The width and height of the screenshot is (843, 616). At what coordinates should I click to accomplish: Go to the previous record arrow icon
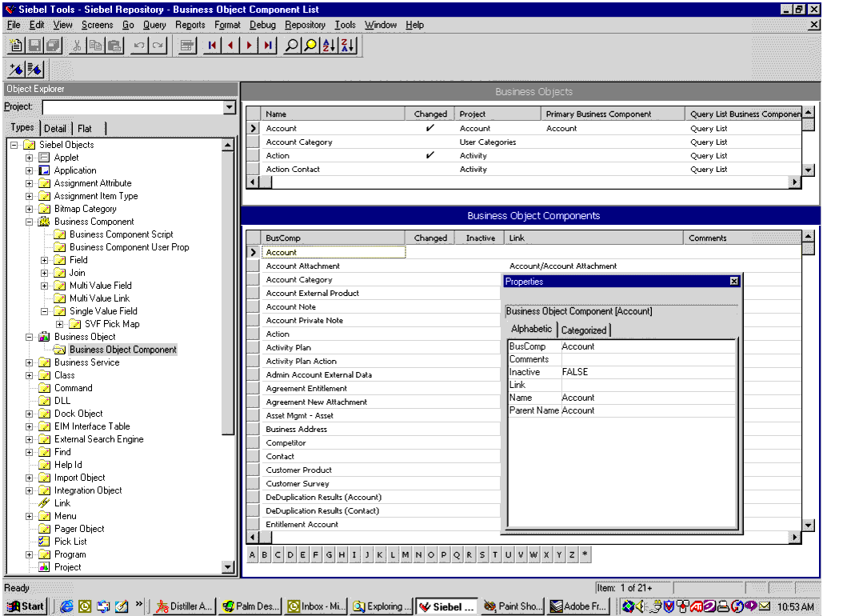(x=230, y=46)
